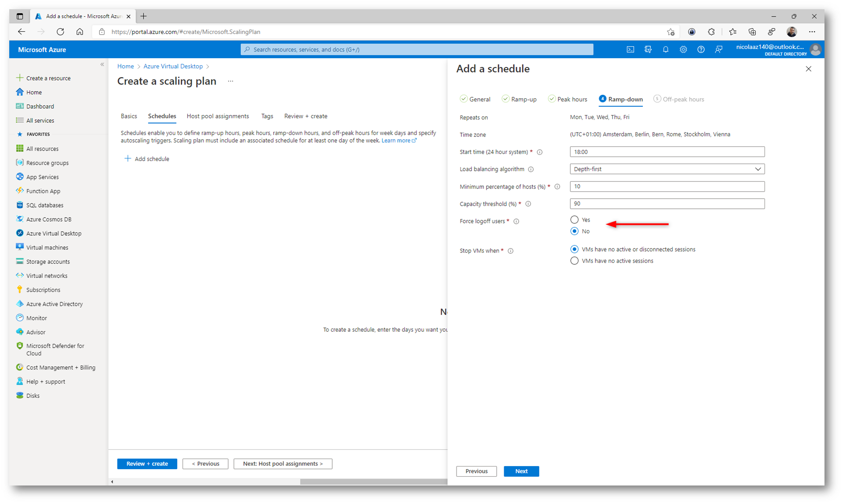Click info icon next to Capacity threshold
This screenshot has height=504, width=843.
tap(528, 204)
